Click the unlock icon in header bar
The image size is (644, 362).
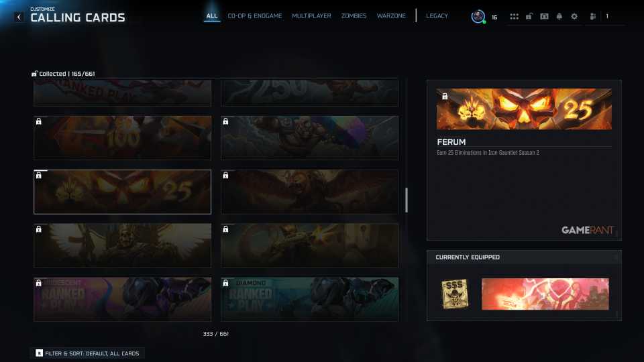point(529,16)
